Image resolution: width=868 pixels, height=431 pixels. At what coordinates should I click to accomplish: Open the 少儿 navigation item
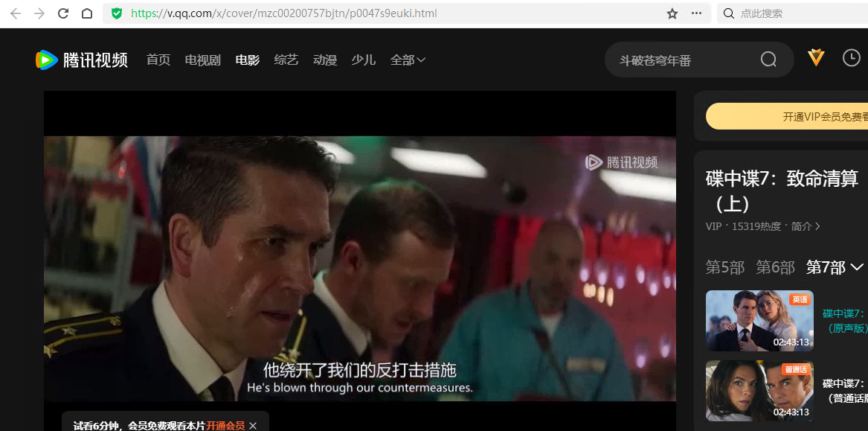(x=364, y=60)
